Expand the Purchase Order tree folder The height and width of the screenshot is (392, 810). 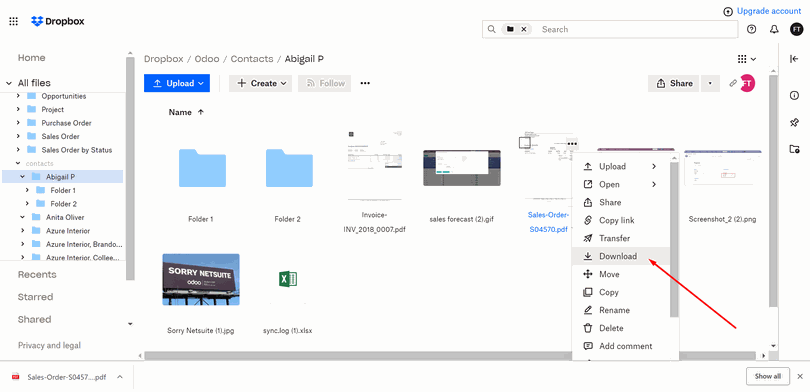point(18,123)
